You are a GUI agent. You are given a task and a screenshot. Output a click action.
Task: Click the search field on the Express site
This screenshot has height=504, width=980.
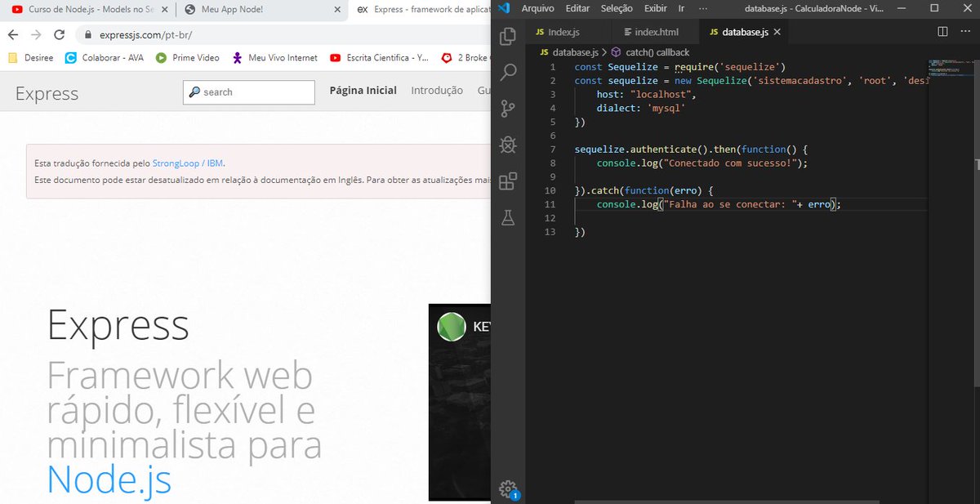pos(248,91)
